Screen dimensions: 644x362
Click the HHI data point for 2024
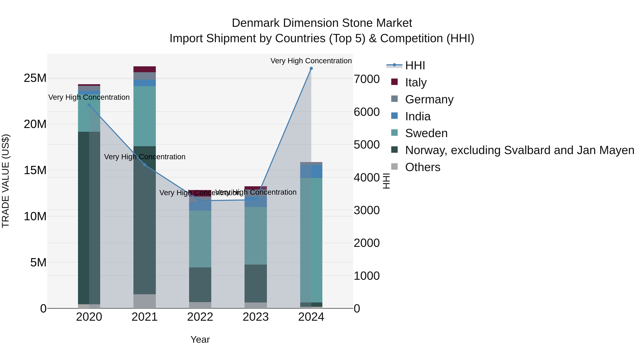coord(311,68)
